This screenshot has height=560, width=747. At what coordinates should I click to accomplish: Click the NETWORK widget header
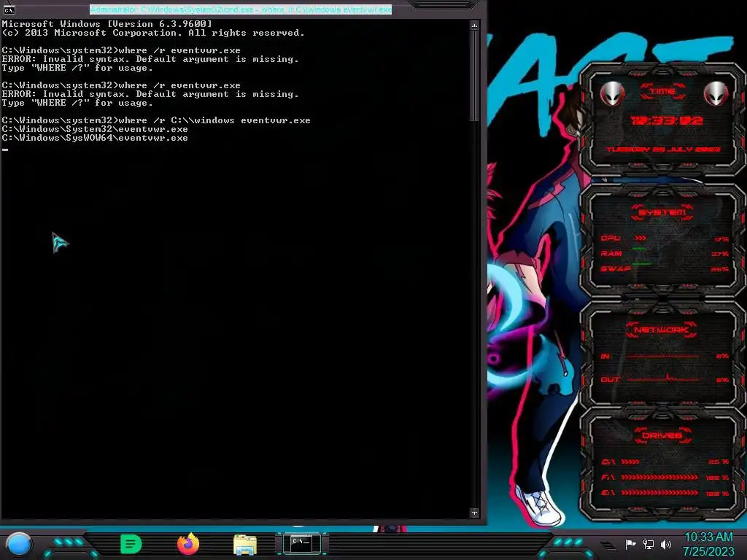(x=662, y=330)
